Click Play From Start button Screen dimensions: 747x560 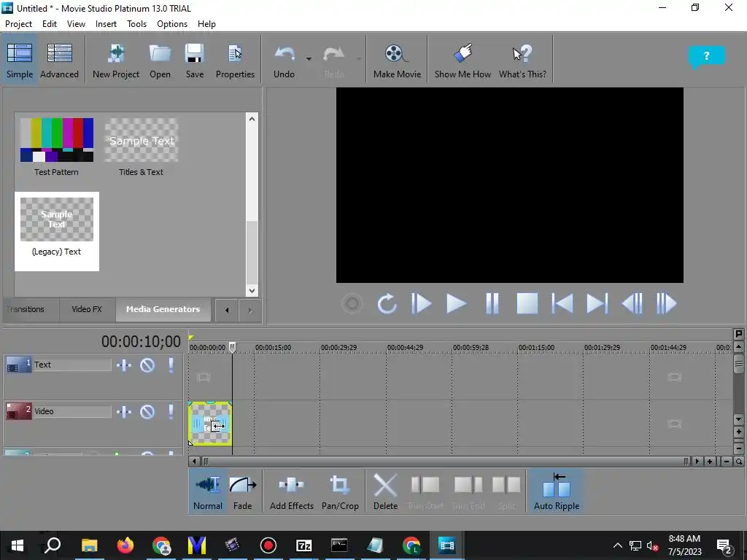[x=421, y=303]
